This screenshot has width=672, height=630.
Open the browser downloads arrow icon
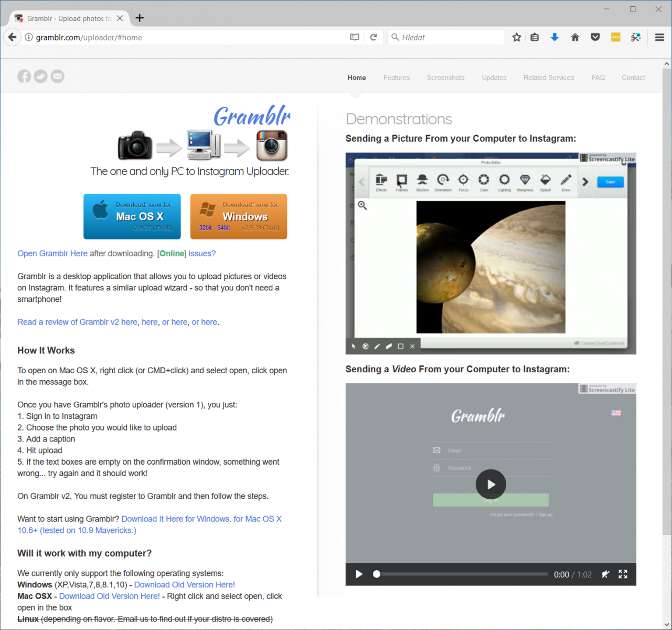click(554, 37)
